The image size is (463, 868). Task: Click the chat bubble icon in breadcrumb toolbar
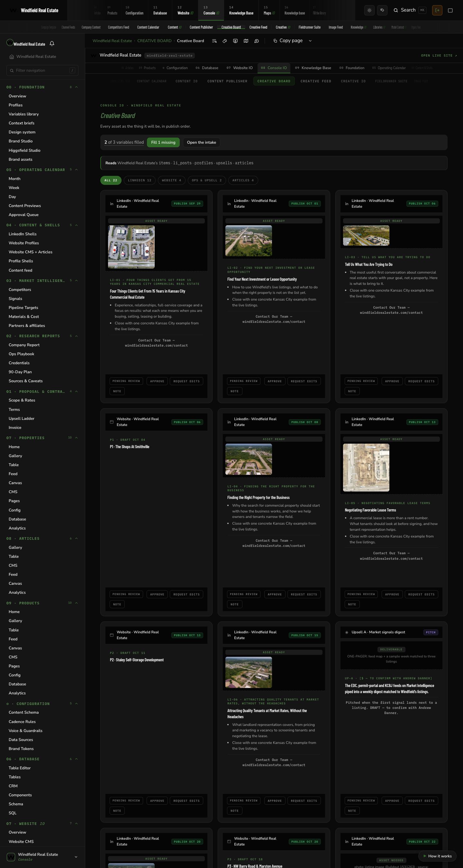(x=257, y=41)
